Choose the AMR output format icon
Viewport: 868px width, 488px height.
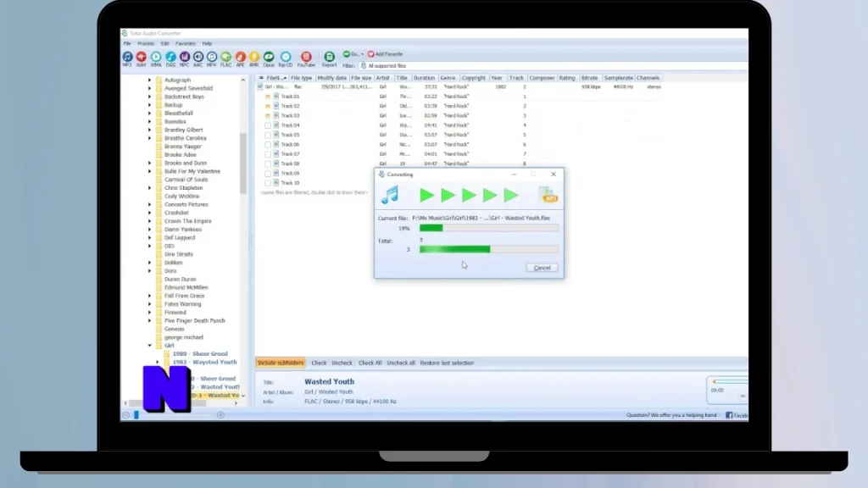pos(254,57)
